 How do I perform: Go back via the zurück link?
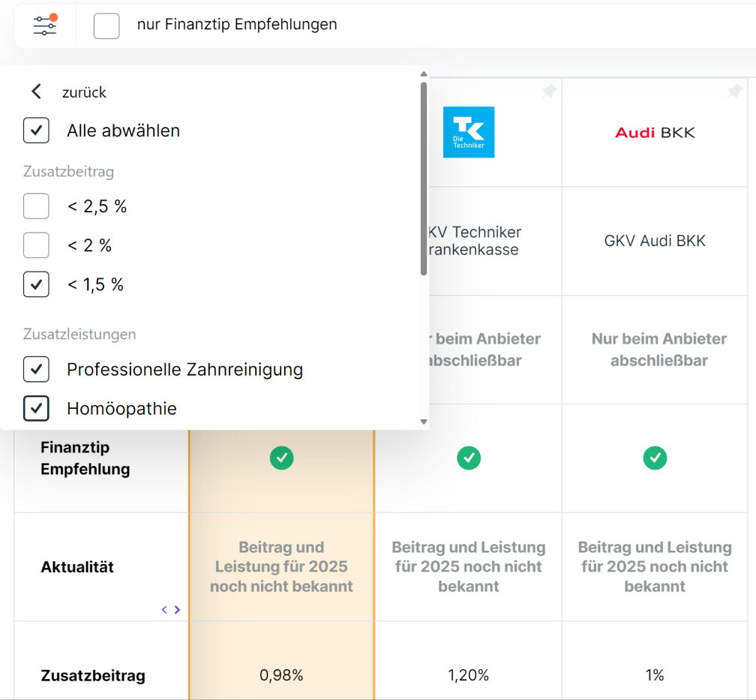tap(84, 92)
